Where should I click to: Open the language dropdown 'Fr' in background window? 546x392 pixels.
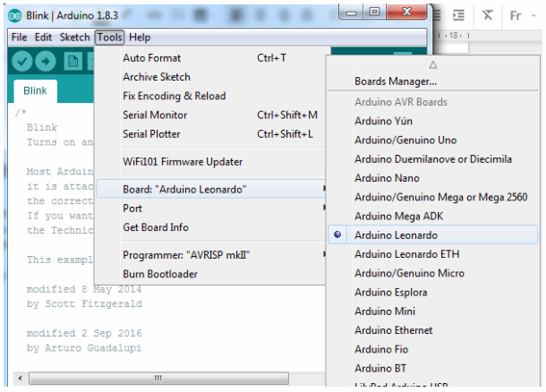[x=523, y=16]
